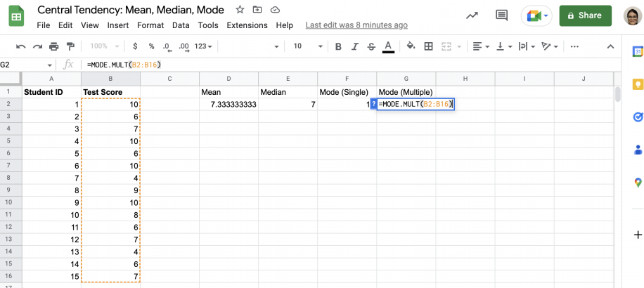Open the fill color bucket

(411, 46)
